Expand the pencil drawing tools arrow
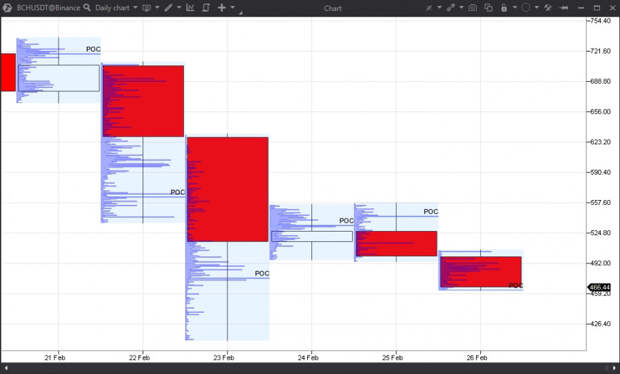 (179, 8)
